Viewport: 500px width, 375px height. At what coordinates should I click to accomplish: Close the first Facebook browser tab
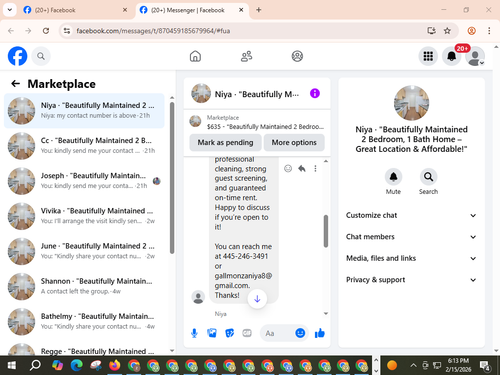(125, 10)
